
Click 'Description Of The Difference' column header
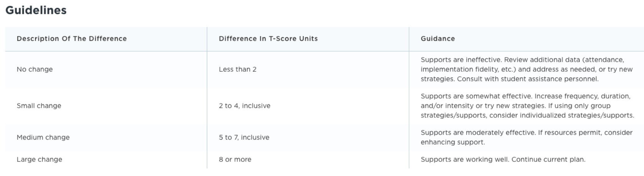point(71,39)
